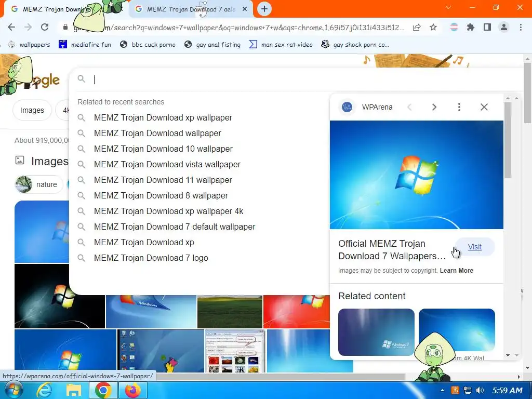
Task: Click the forward navigation arrow
Action: click(x=28, y=27)
